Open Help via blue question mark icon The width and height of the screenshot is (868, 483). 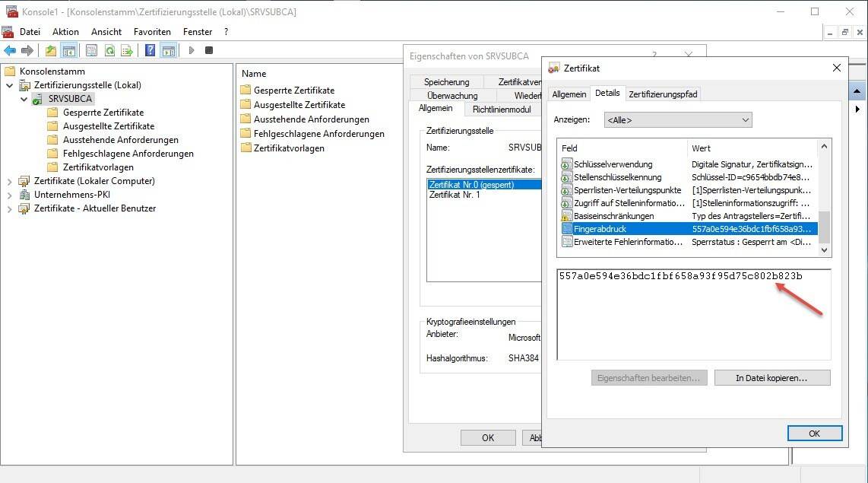(150, 50)
